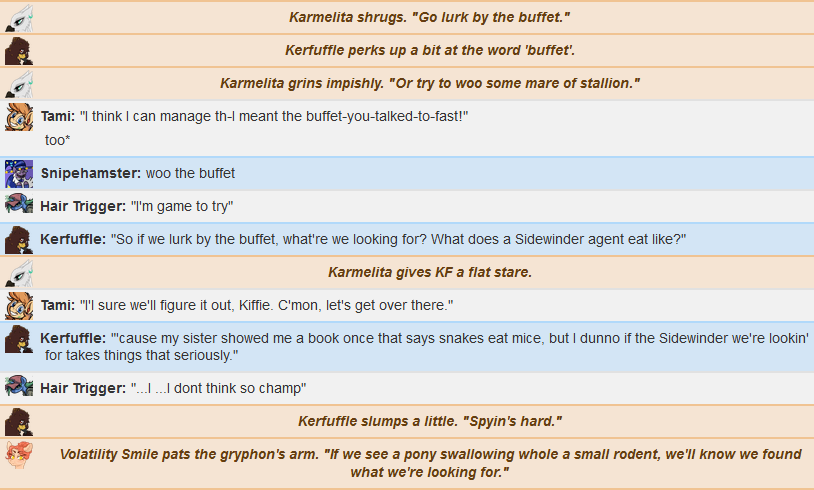Click Hair Trigger's avatar beside 'dont think so champ'
Image resolution: width=814 pixels, height=490 pixels.
[19, 386]
